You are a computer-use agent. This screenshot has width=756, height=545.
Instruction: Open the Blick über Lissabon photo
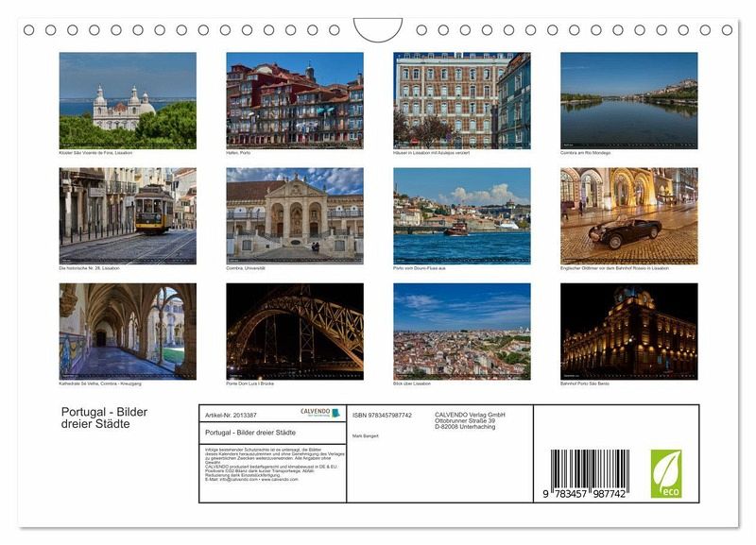[x=461, y=332]
